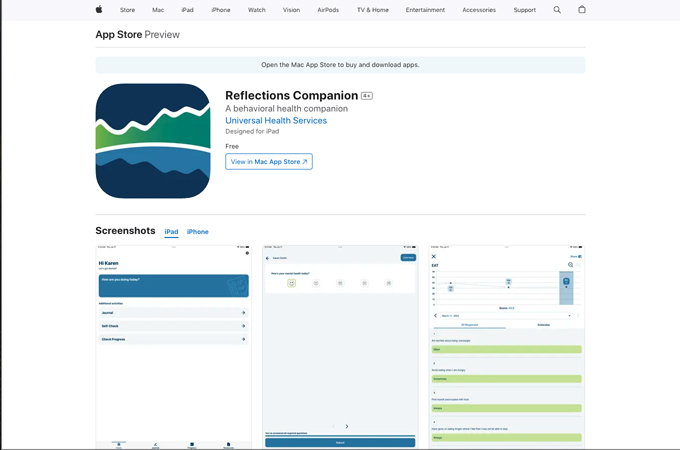The image size is (680, 450).
Task: Click the Screenshots section heading
Action: [x=125, y=231]
